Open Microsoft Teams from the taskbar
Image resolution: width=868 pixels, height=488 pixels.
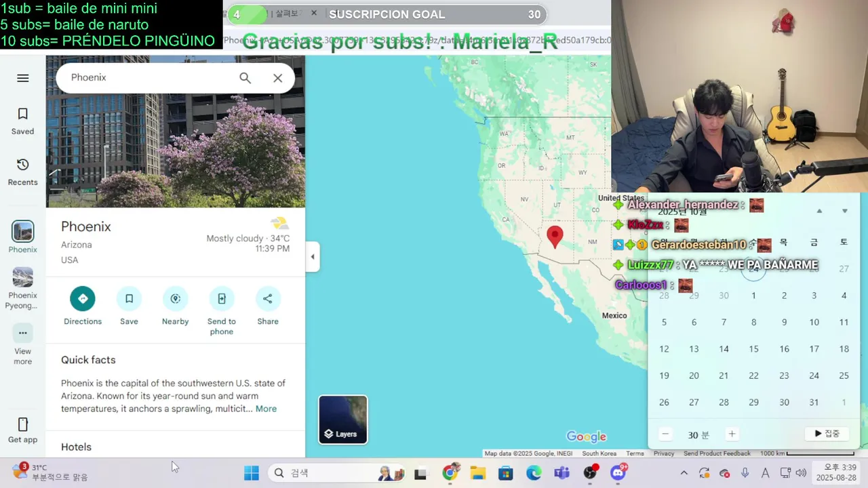(x=561, y=473)
